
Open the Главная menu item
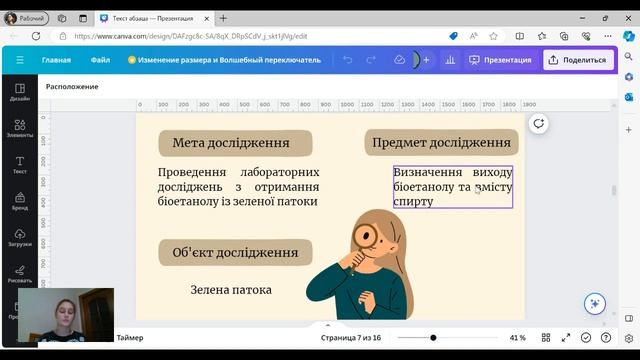click(56, 60)
